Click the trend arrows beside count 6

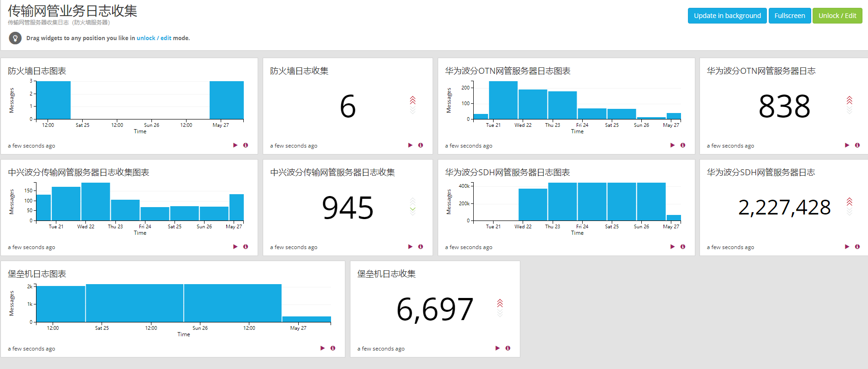click(x=413, y=105)
